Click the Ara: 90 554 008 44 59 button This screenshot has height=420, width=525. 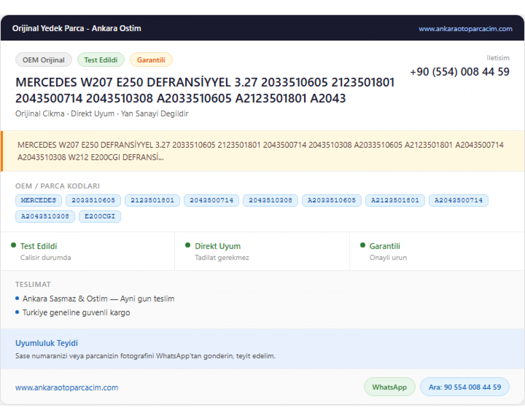[465, 387]
